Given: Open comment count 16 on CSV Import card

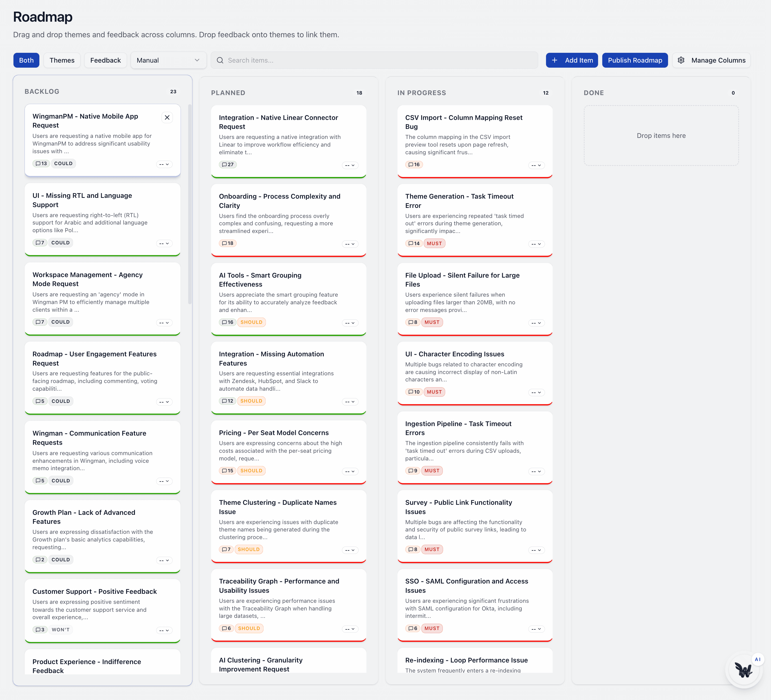Looking at the screenshot, I should (x=414, y=165).
